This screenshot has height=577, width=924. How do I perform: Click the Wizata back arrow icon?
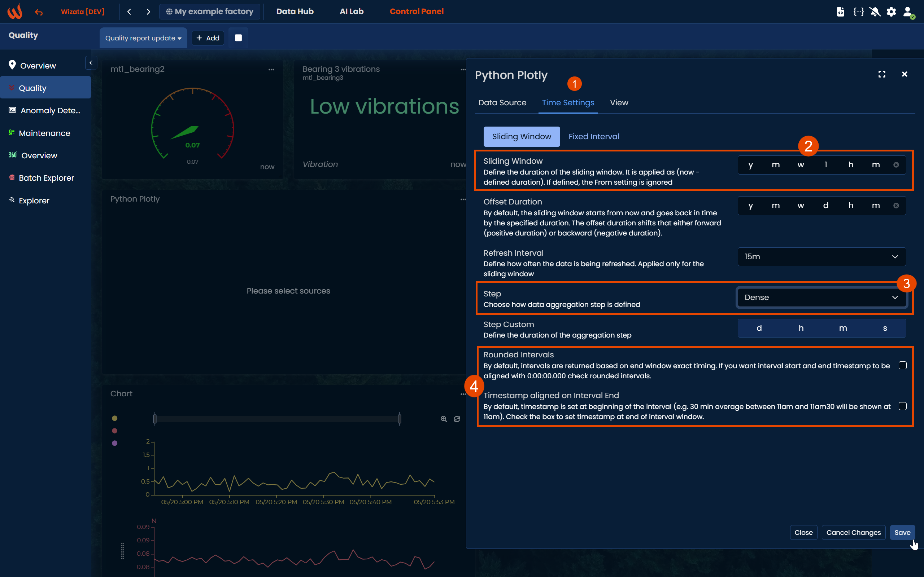click(39, 12)
